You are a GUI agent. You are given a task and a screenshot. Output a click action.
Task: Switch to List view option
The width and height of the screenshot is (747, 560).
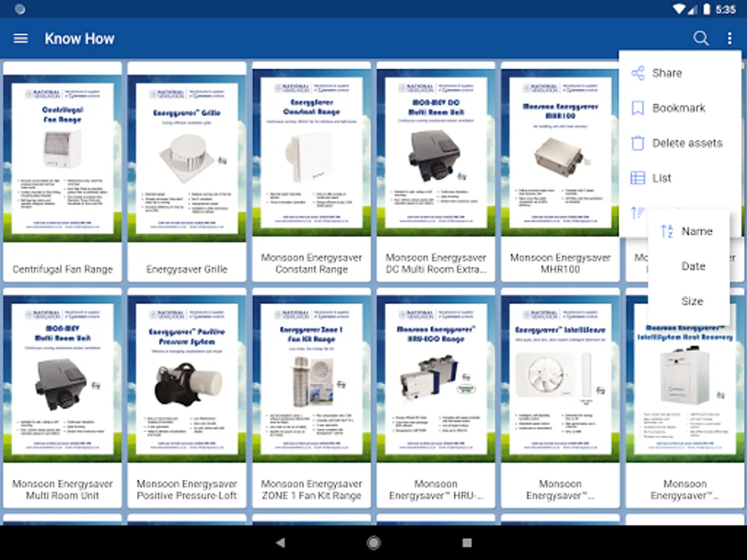click(680, 178)
